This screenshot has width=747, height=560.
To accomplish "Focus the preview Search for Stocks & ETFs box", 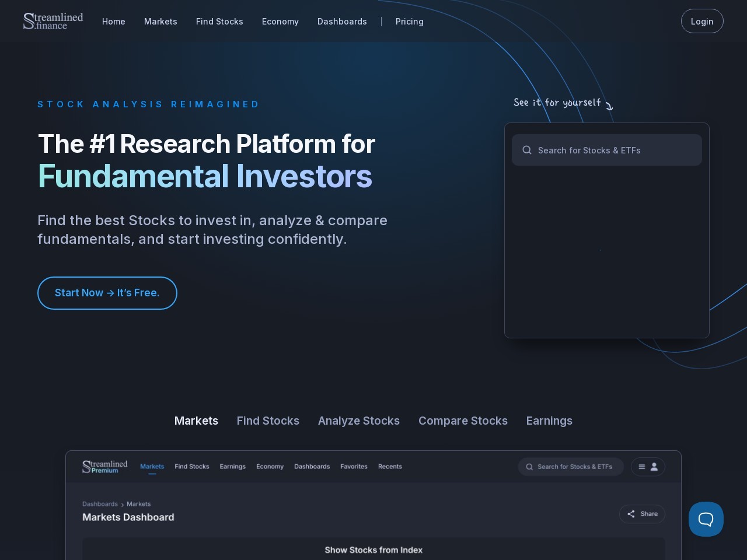I will point(571,467).
